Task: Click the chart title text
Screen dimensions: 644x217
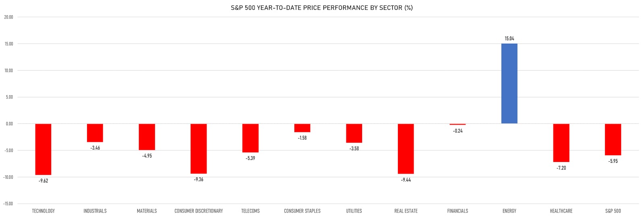Action: 321,8
